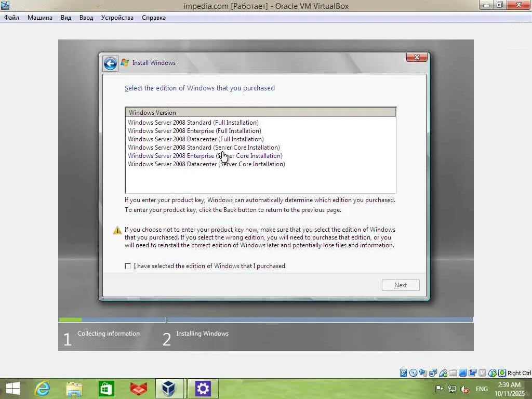Launch Internet Explorer from the taskbar

tap(43, 389)
